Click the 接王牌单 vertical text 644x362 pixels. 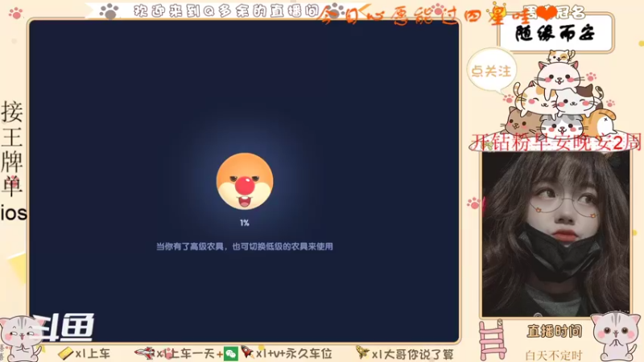(x=12, y=148)
